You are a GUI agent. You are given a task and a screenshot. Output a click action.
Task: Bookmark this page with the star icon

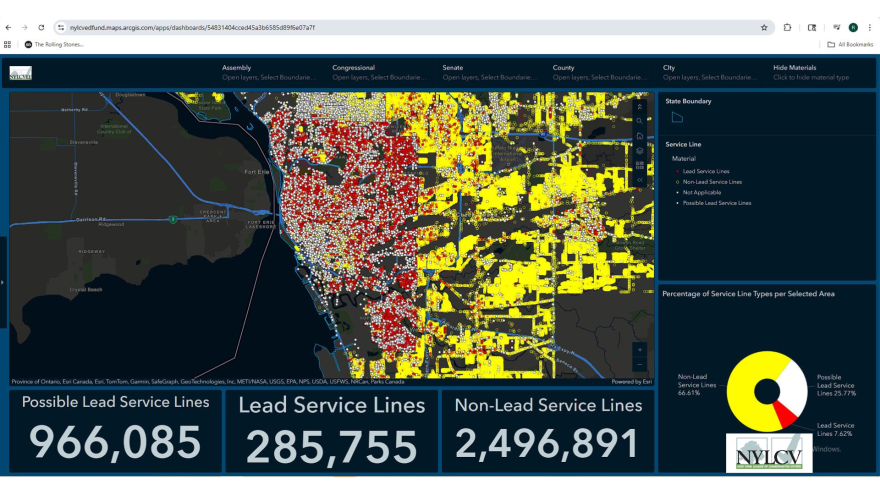pos(764,27)
